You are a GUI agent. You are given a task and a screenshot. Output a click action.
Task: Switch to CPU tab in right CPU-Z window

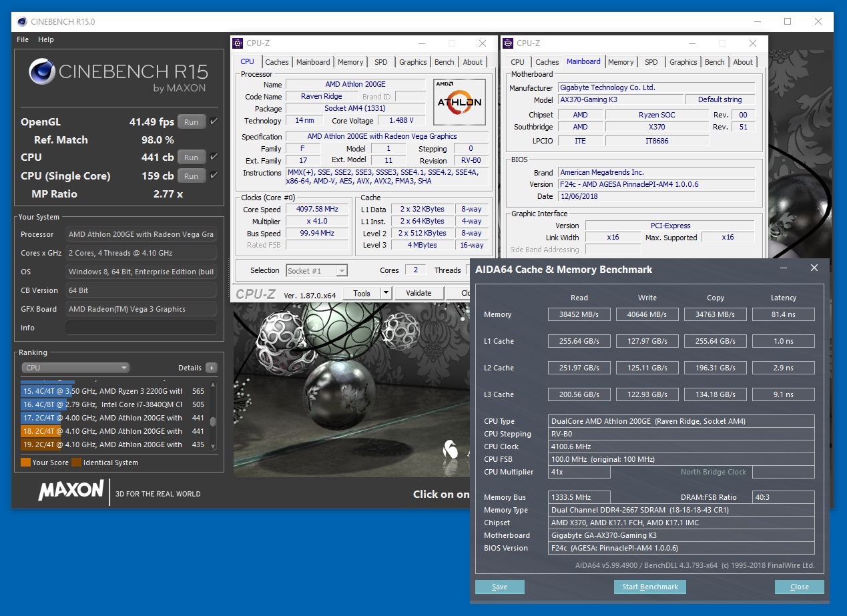518,62
